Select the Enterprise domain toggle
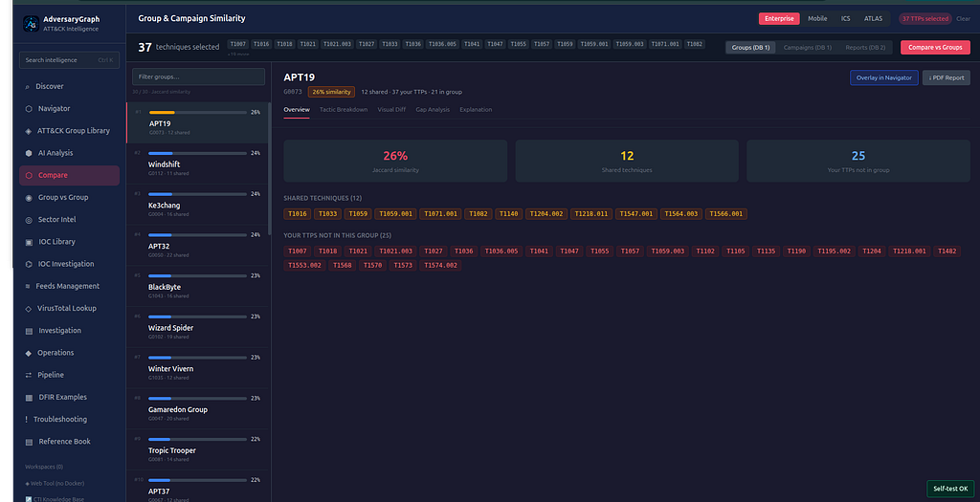Screen dimensions: 980x502 pos(779,19)
